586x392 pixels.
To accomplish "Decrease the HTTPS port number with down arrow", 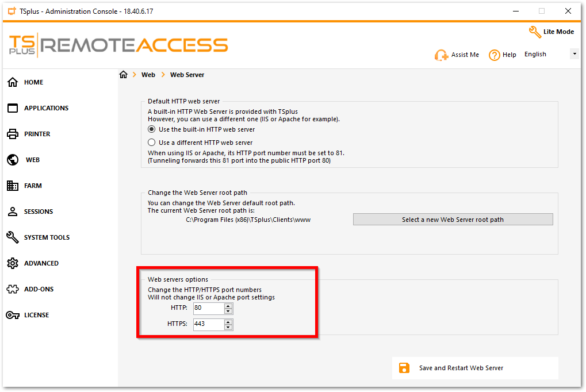I will pyautogui.click(x=229, y=328).
